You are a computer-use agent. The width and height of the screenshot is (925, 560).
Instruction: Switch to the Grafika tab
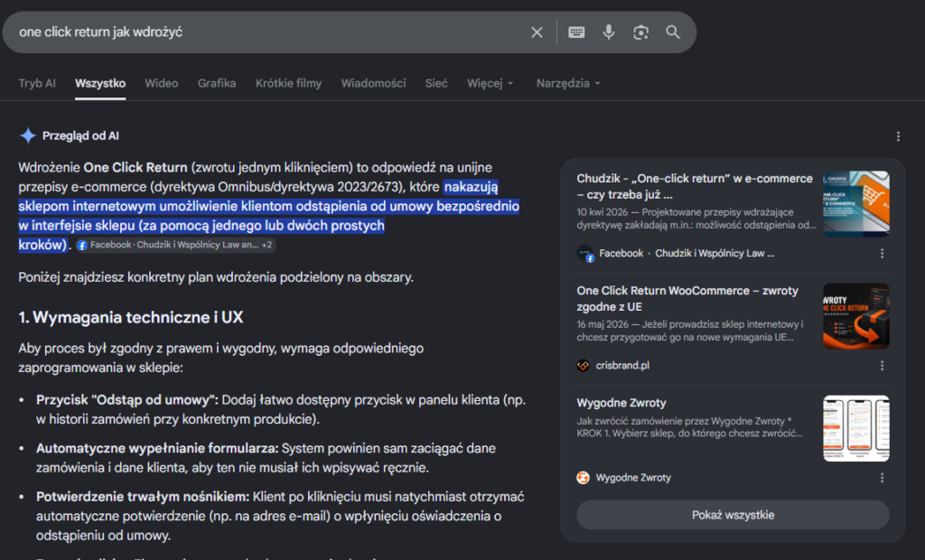[x=217, y=83]
